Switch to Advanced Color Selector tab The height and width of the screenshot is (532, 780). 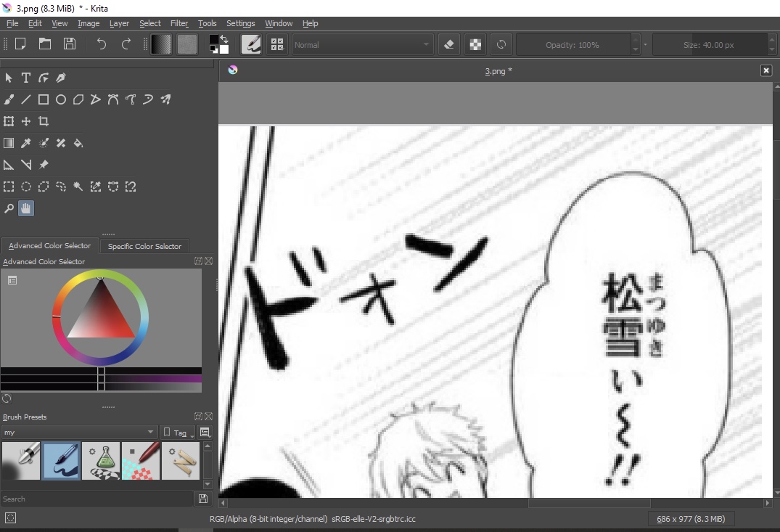50,246
